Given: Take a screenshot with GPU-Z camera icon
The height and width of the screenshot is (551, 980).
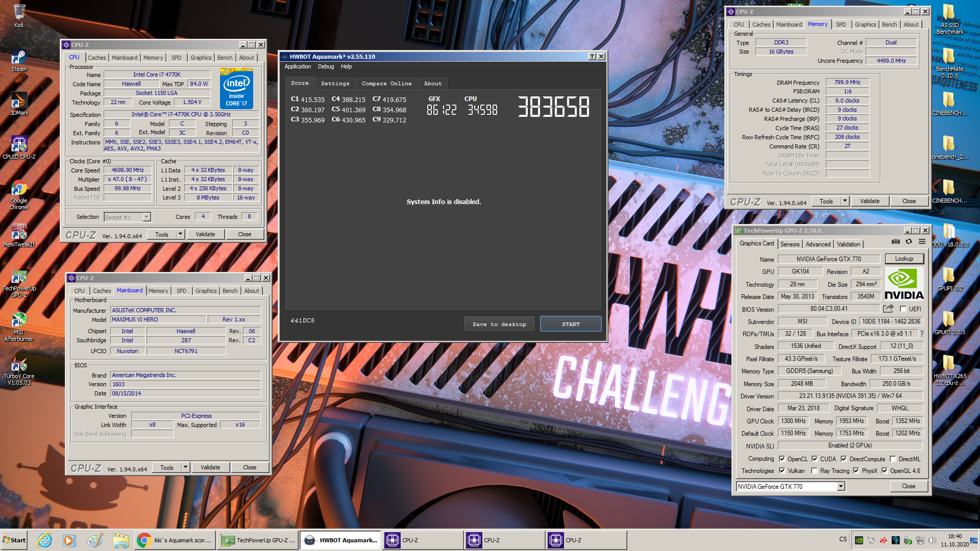Looking at the screenshot, I should [895, 242].
